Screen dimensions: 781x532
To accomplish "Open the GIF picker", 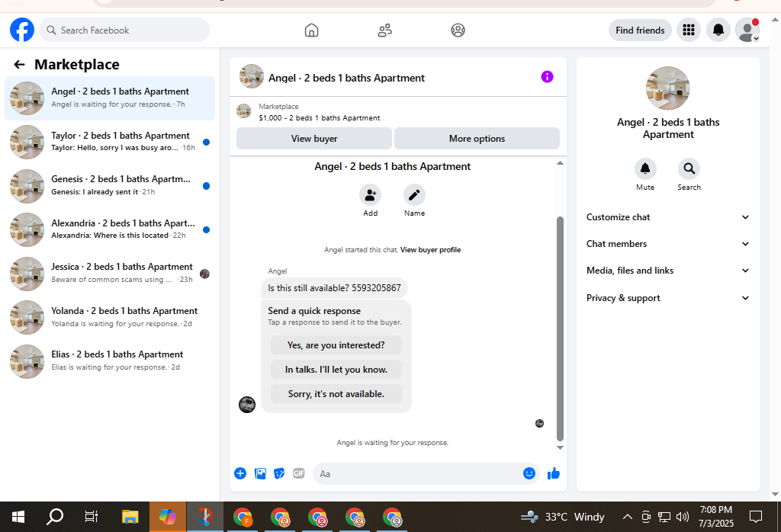I will pos(298,473).
